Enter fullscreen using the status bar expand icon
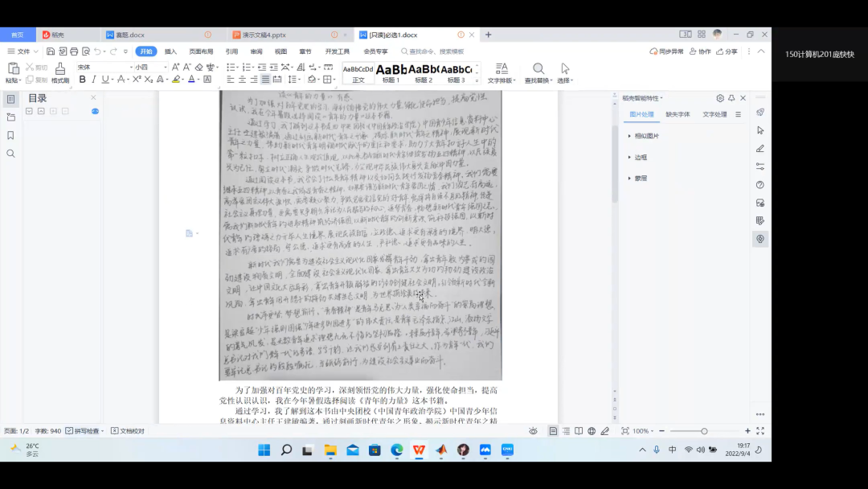 pyautogui.click(x=760, y=431)
